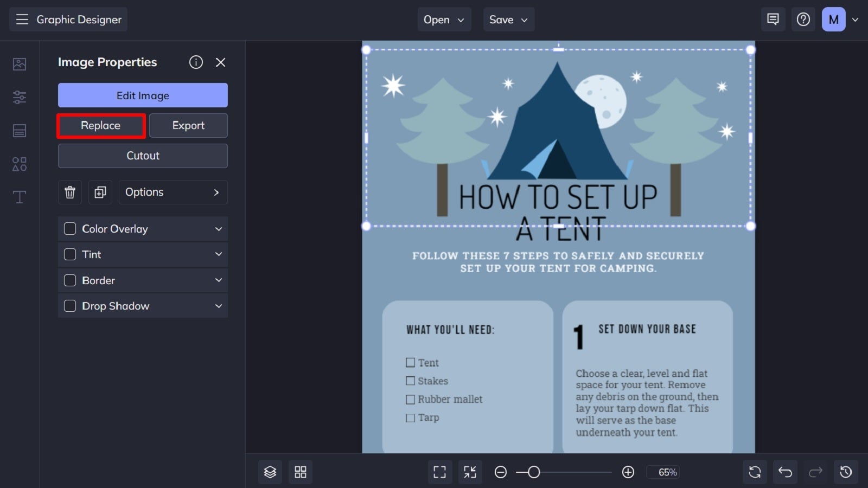Delete the selected image using trash icon

pyautogui.click(x=69, y=192)
